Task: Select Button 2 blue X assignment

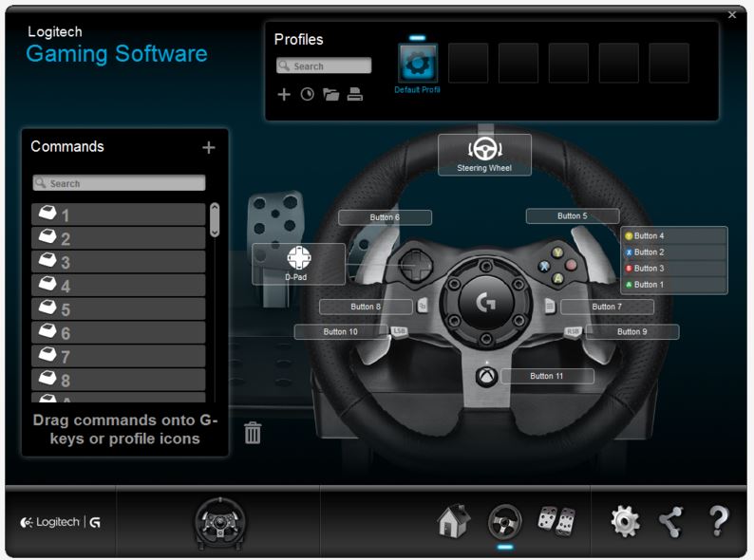Action: tap(674, 252)
